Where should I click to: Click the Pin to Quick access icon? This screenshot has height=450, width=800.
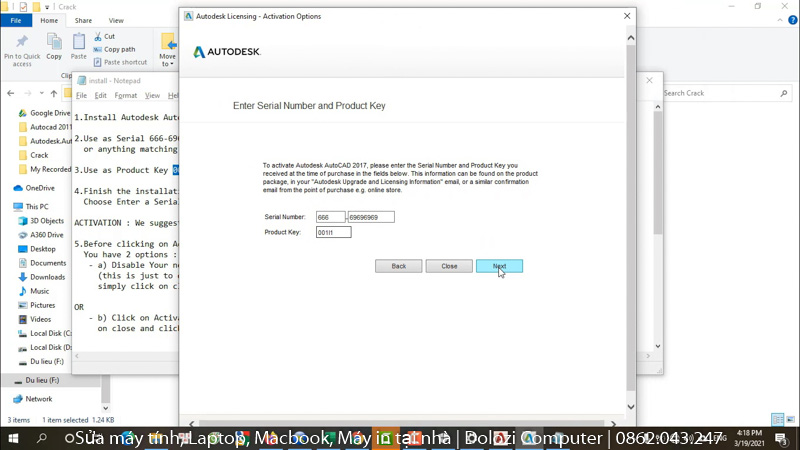click(22, 43)
